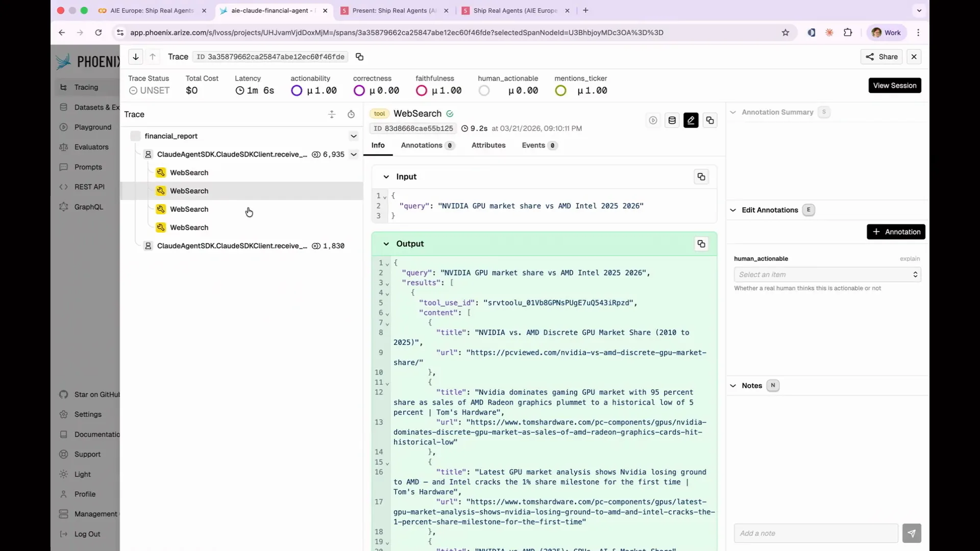Open Tracing in the sidebar

(86, 87)
